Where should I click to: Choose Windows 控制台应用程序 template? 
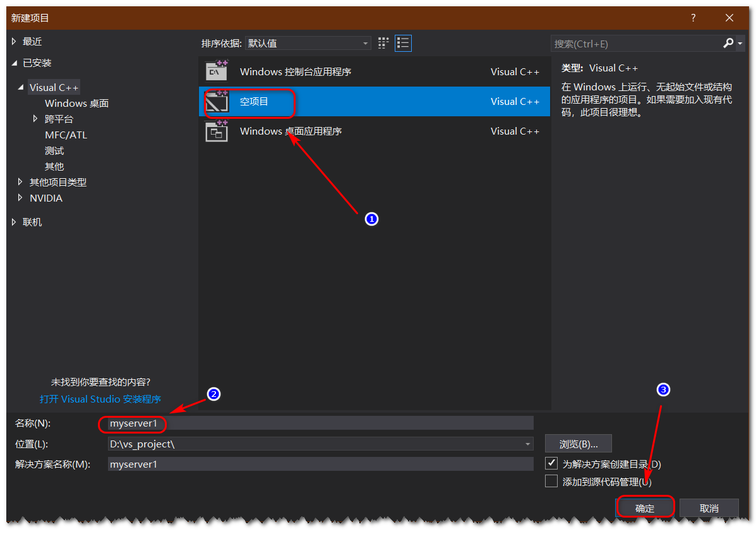(x=374, y=71)
